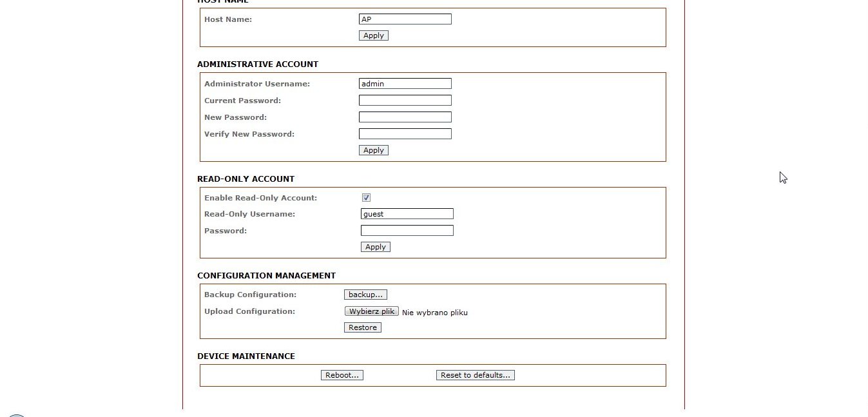Viewport: 868px width, 417px height.
Task: Focus the Current Password field
Action: tap(405, 101)
